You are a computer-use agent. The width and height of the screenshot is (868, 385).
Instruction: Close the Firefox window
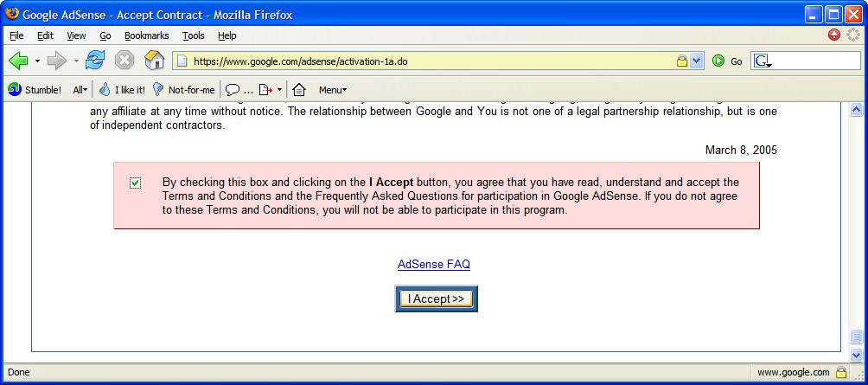point(853,15)
